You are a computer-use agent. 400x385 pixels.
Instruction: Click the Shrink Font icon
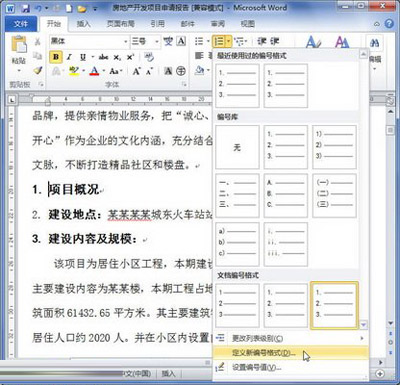coord(149,71)
